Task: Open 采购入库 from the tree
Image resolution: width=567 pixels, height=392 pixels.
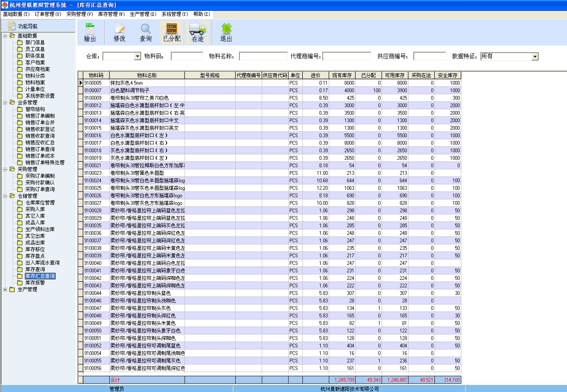Action: 35,209
